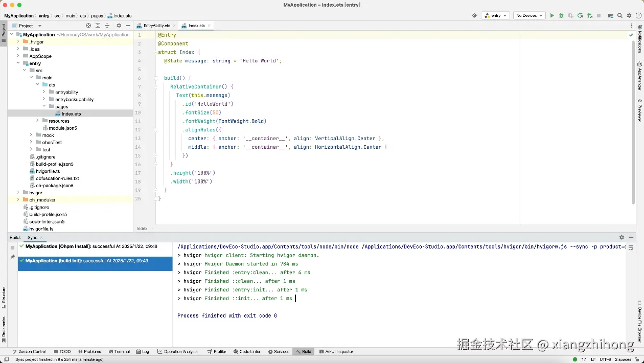Expand the .hvigor folder
This screenshot has height=363, width=644.
(x=18, y=42)
